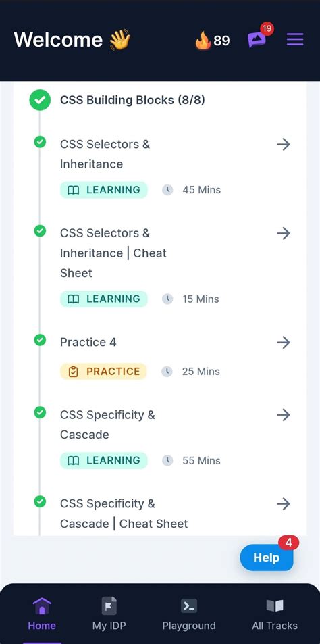Open CSS Selectors & Inheritance Cheat Sheet title
Screen dimensions: 320x644
click(113, 253)
